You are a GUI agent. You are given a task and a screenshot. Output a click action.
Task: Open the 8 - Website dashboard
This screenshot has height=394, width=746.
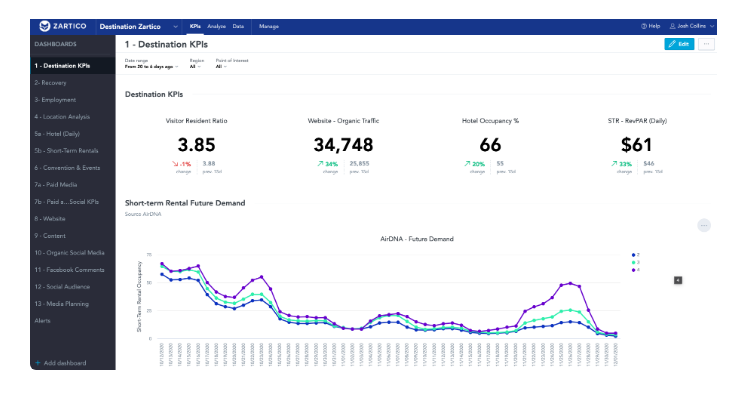(x=73, y=219)
